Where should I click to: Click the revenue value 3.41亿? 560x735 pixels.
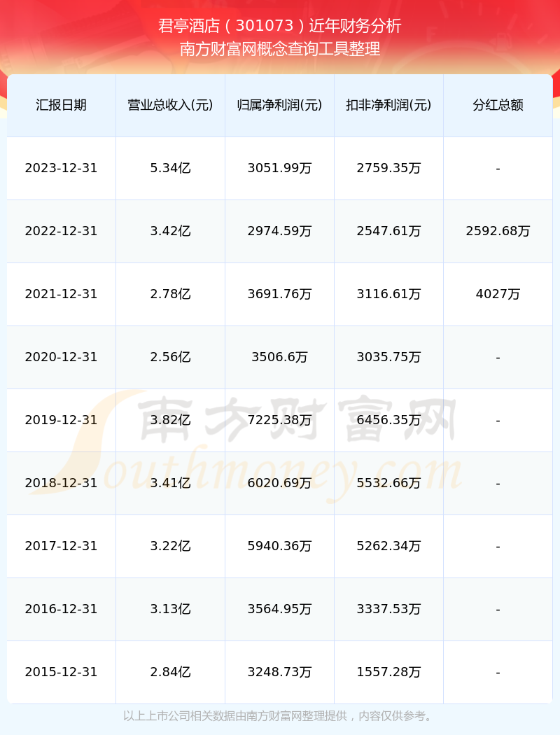[x=171, y=483]
